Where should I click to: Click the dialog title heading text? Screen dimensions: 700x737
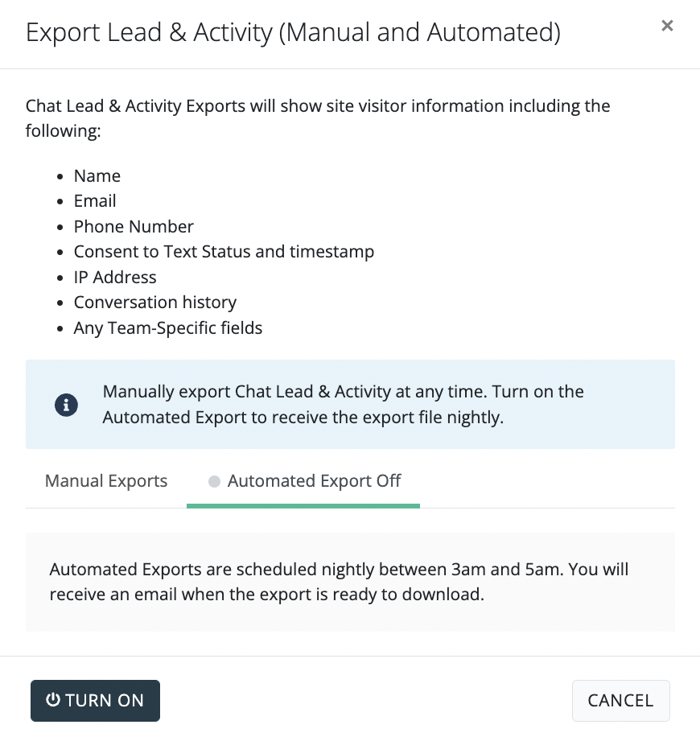293,32
